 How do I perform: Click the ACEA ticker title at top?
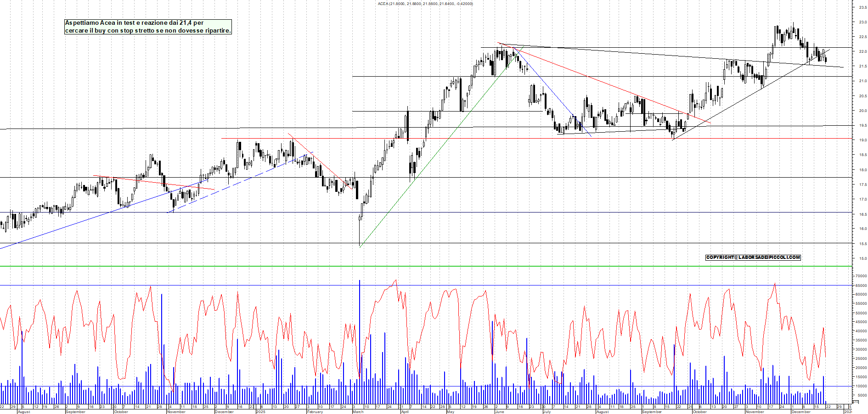click(425, 4)
